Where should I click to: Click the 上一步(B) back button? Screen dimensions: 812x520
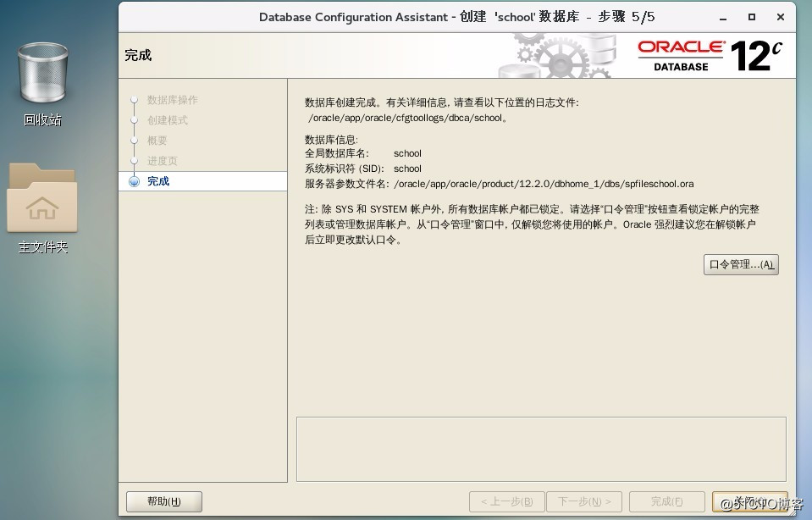pyautogui.click(x=506, y=501)
